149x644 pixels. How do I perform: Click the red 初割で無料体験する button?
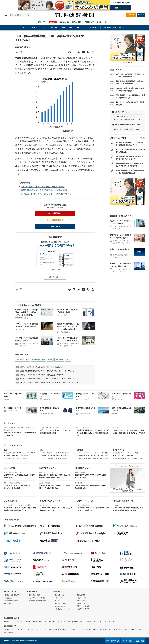55,214
